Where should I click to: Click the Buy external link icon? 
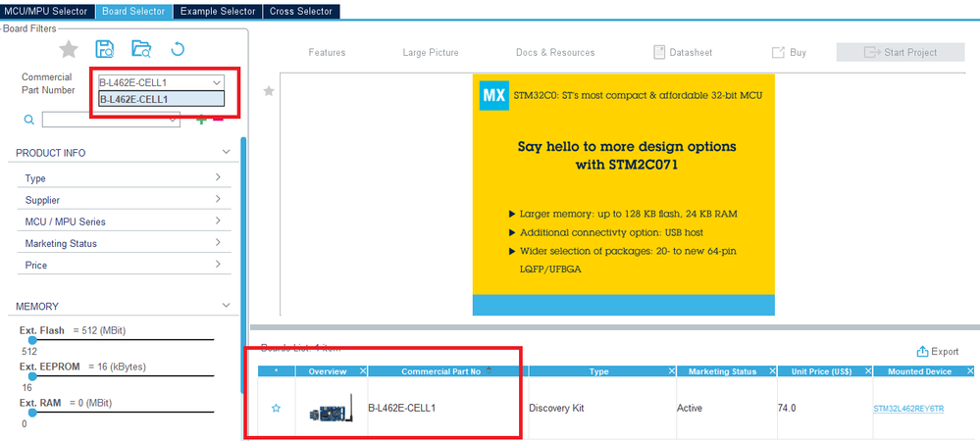click(778, 53)
